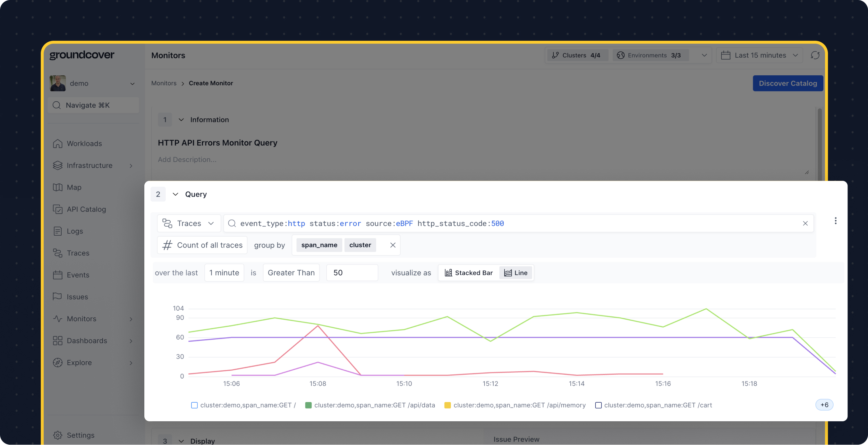Image resolution: width=868 pixels, height=445 pixels.
Task: Toggle legend checkbox for GET /cart series
Action: [598, 405]
